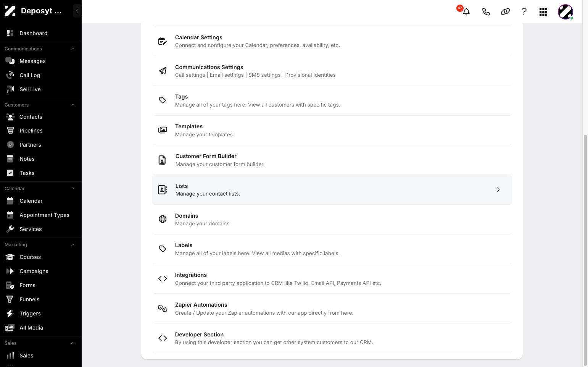Click the Domains title text
The height and width of the screenshot is (367, 588).
(x=187, y=216)
